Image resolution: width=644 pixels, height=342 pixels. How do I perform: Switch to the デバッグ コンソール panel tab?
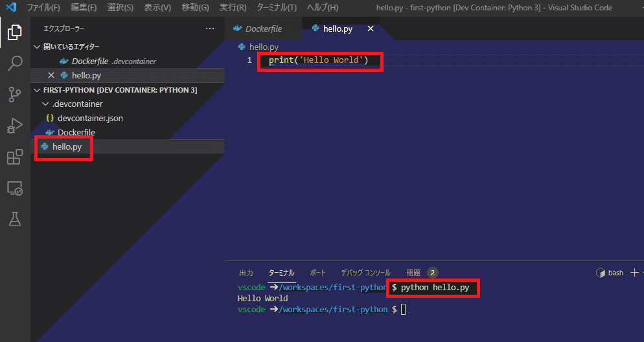365,273
